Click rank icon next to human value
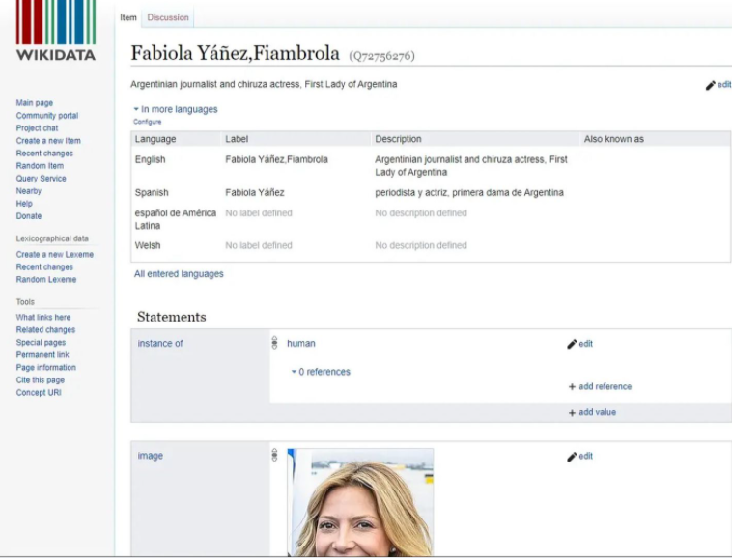732x560 pixels. 275,343
